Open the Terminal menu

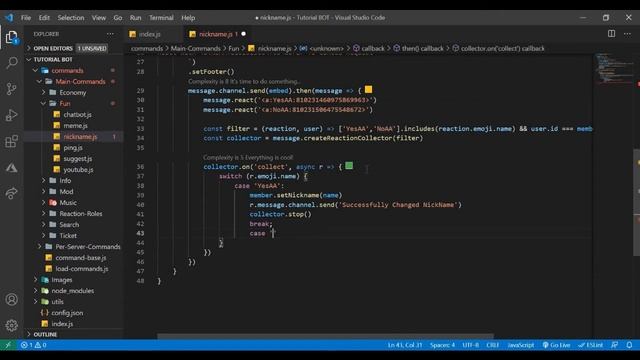click(x=161, y=18)
